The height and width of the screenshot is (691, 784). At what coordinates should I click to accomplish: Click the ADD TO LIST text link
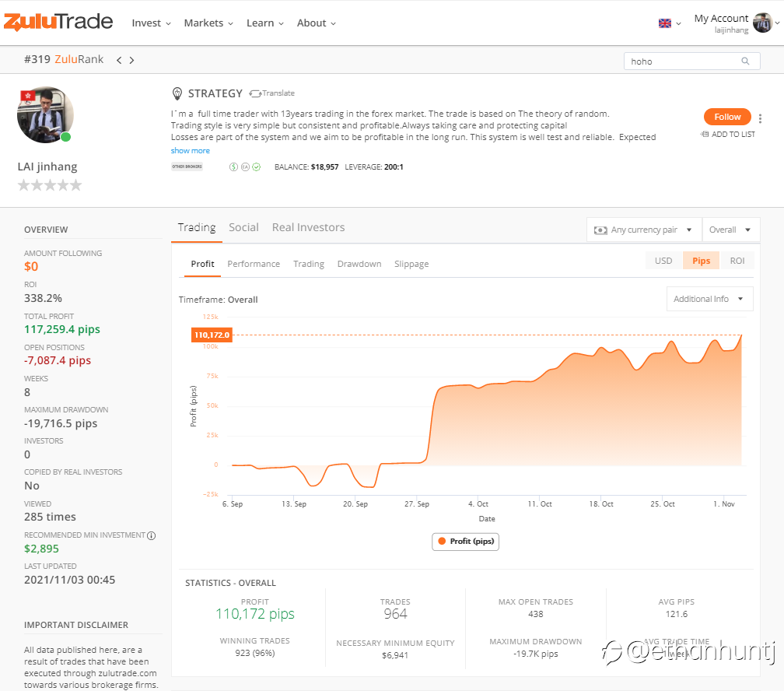[733, 134]
